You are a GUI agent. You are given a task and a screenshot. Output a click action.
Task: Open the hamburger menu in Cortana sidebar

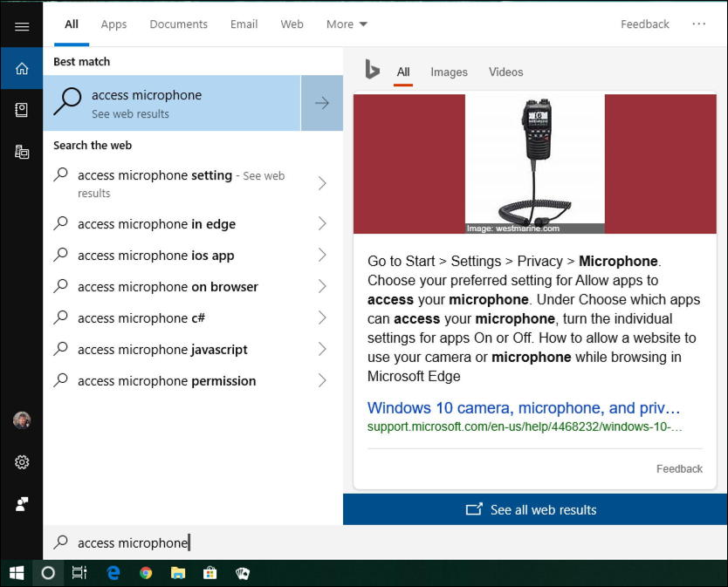pos(22,24)
